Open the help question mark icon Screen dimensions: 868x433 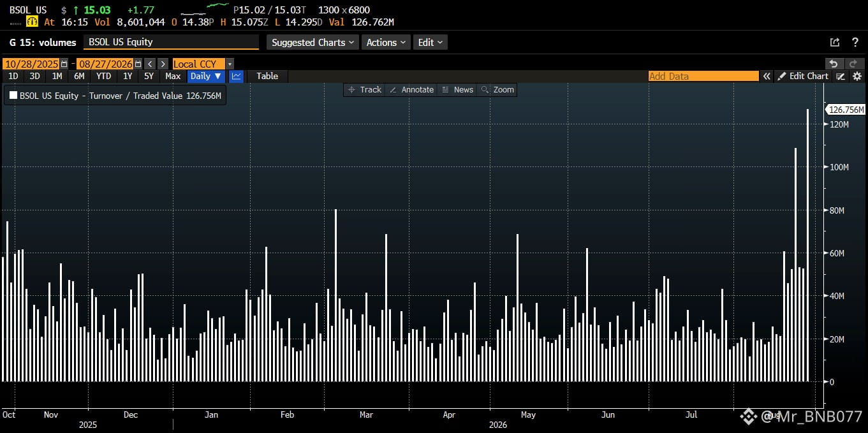click(x=855, y=42)
